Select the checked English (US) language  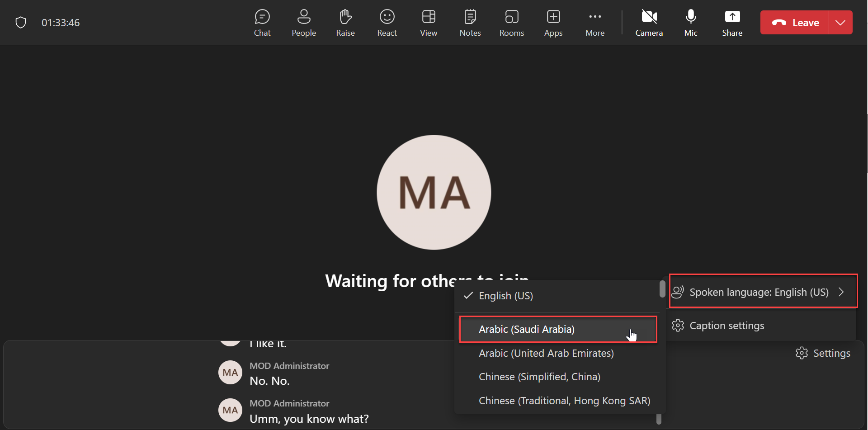505,296
